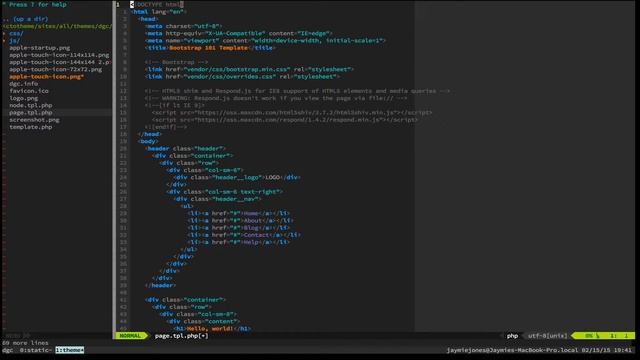The image size is (640, 360).
Task: Click the NORMAL mode indicator
Action: [130, 336]
